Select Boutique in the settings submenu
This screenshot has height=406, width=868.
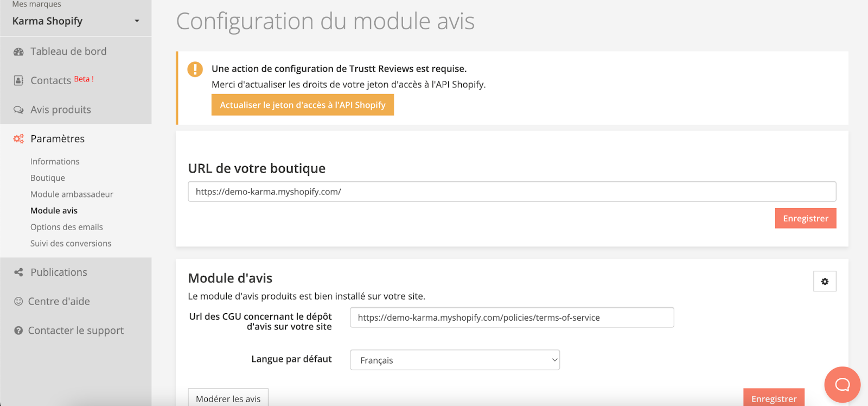[48, 178]
